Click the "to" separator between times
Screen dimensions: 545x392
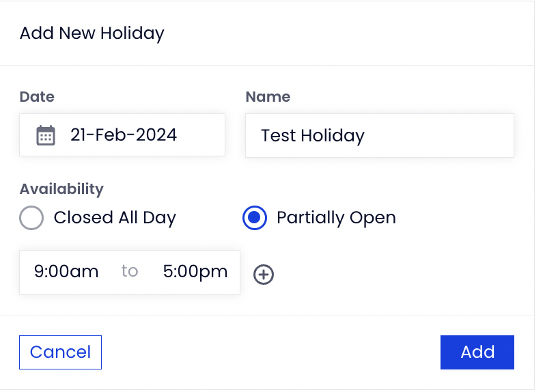[x=130, y=271]
